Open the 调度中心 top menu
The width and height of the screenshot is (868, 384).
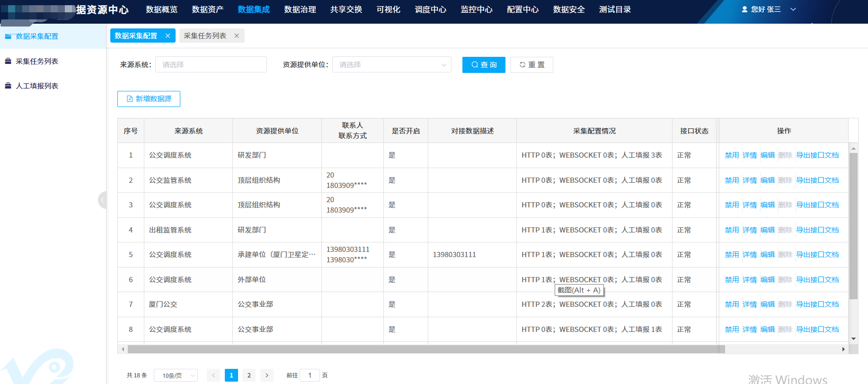point(431,9)
